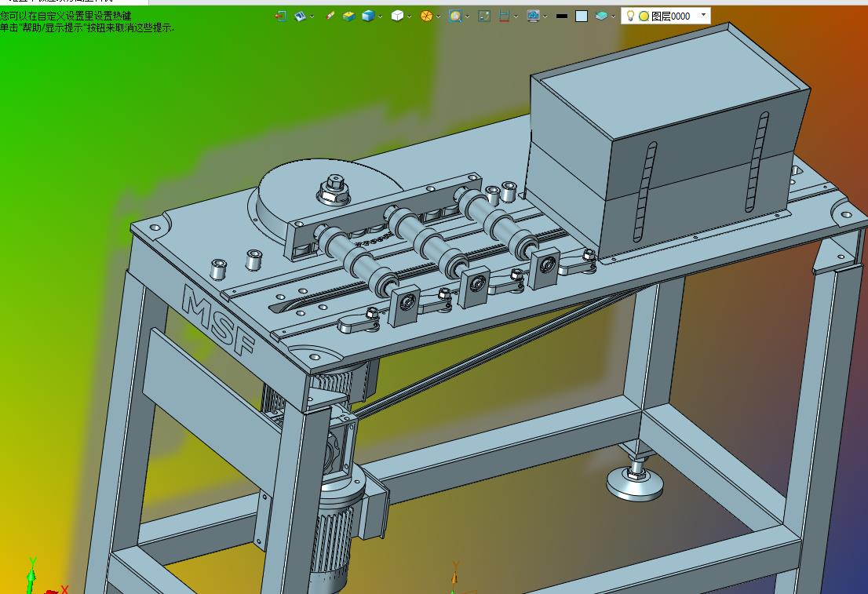868x594 pixels.
Task: Toggle the light bulb layer visibility icon
Action: coord(630,16)
